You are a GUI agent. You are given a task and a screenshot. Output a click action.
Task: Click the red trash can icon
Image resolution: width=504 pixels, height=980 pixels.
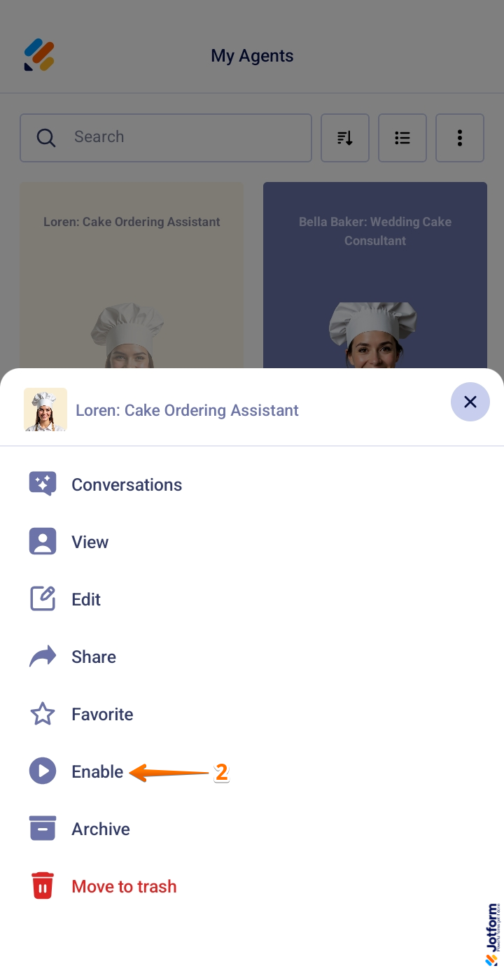point(43,886)
